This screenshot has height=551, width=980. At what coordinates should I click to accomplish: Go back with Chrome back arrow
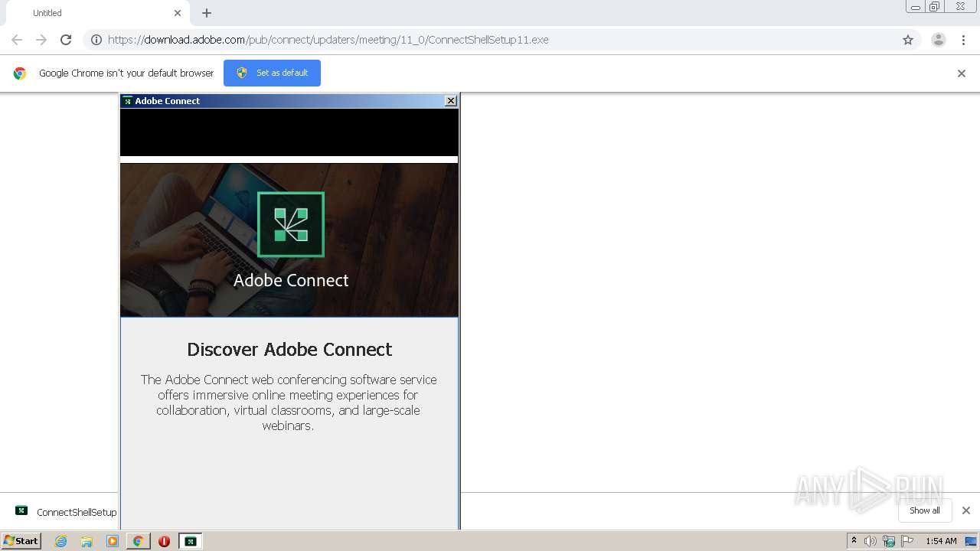[17, 40]
